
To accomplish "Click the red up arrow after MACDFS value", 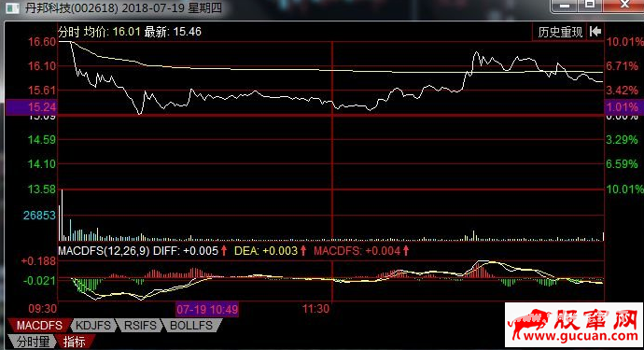I will coord(406,250).
